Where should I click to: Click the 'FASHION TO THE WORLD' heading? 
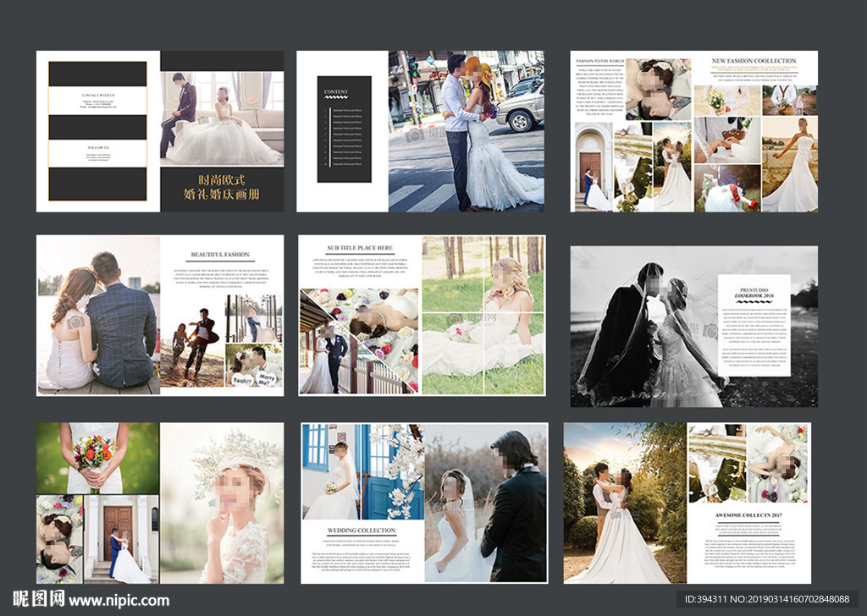tap(600, 61)
